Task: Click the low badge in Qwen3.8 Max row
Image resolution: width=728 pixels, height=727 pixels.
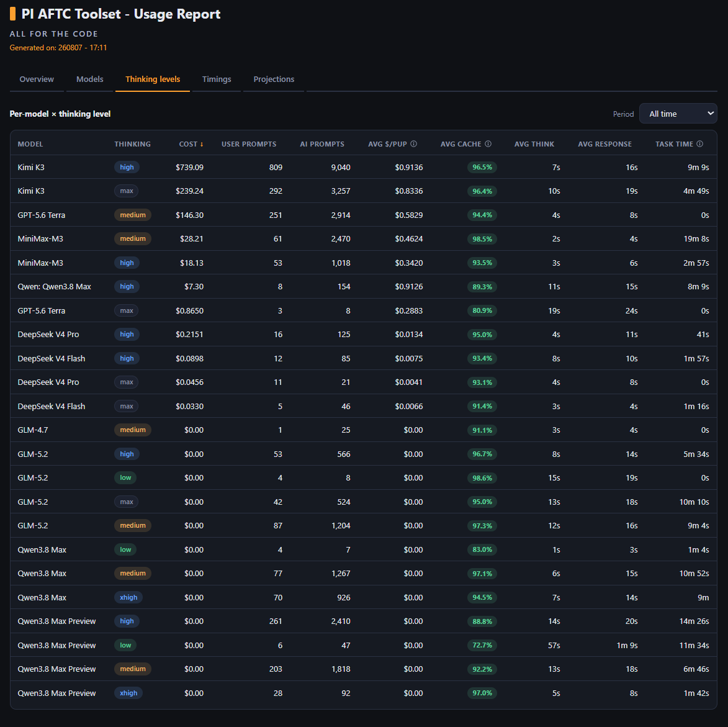Action: [x=125, y=549]
